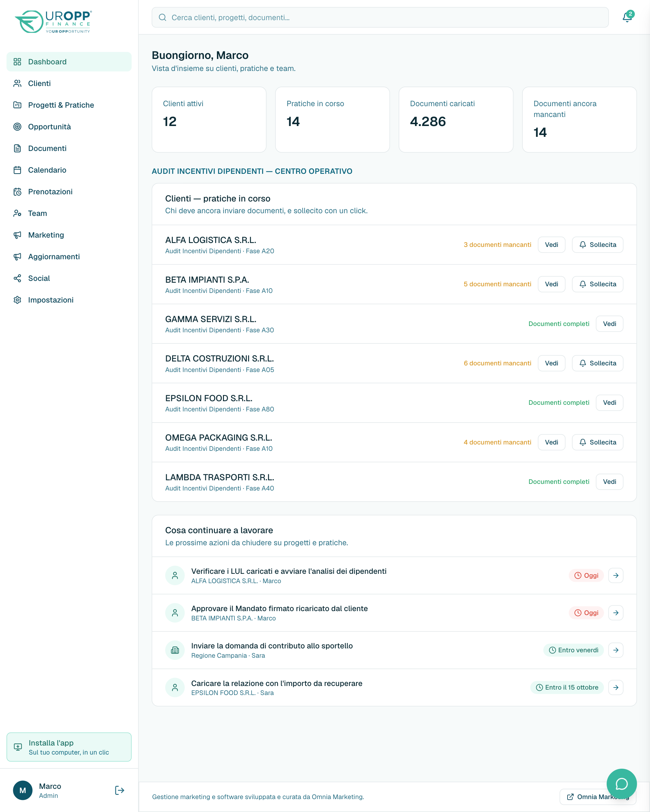This screenshot has height=812, width=650.
Task: Open arrow for Caricare la relazione task
Action: [x=616, y=687]
